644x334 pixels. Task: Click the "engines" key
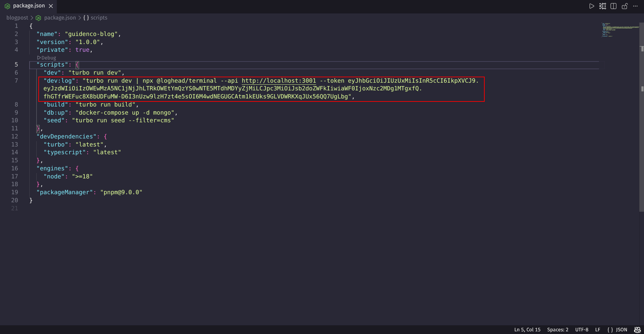pos(52,168)
